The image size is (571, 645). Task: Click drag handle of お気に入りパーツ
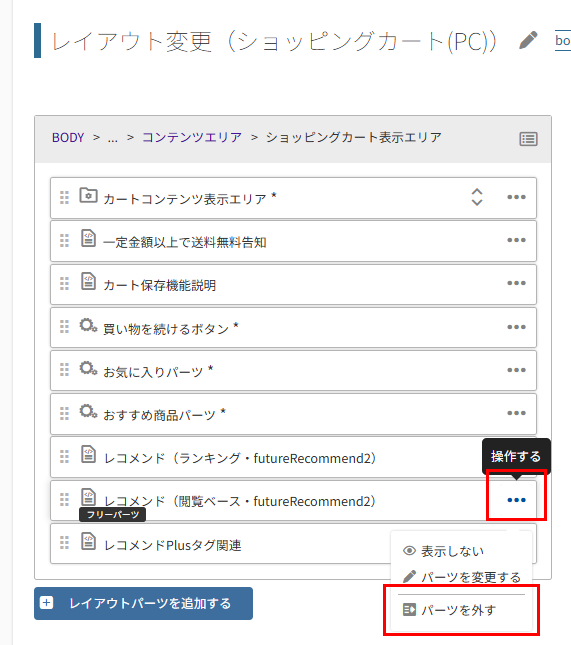click(65, 370)
